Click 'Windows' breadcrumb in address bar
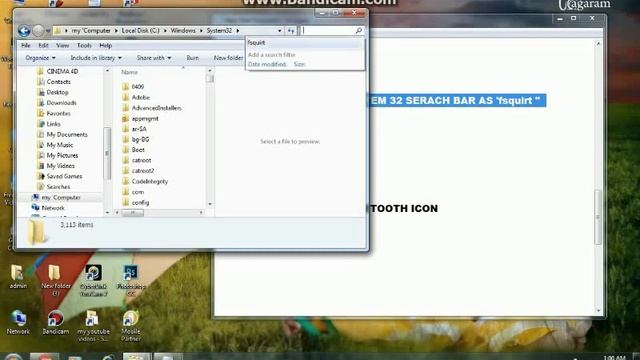 [183, 31]
